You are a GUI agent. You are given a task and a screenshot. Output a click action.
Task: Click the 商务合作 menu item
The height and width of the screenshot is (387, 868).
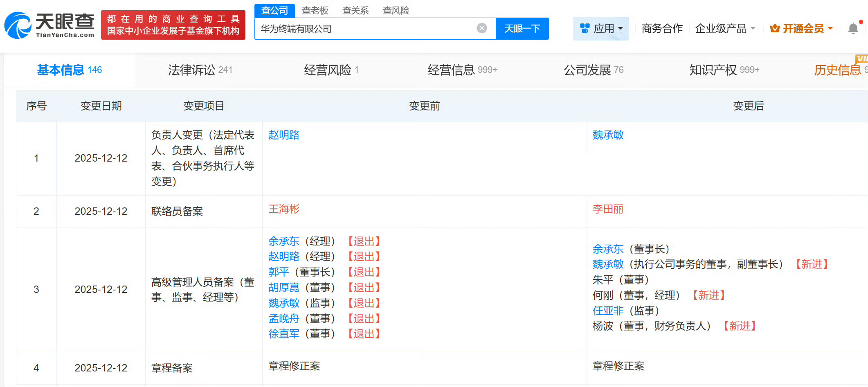click(661, 28)
